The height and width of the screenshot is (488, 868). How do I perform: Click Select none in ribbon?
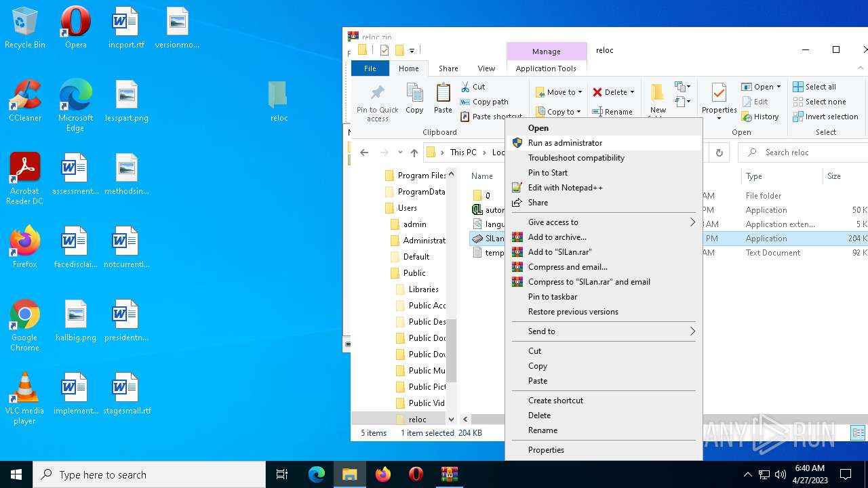click(x=819, y=102)
